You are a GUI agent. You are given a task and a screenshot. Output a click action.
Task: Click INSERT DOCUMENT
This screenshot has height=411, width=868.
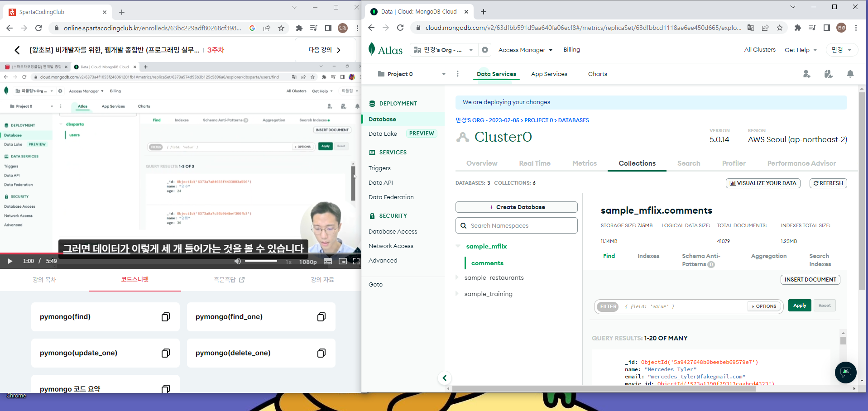[810, 280]
